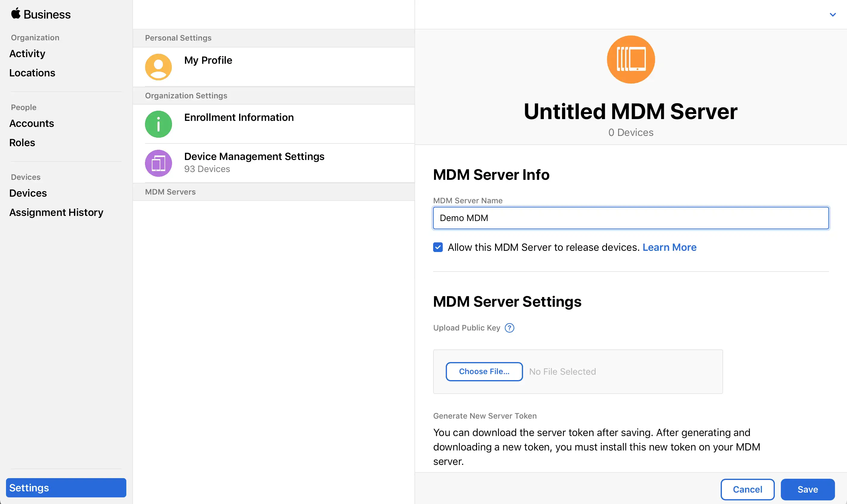Open Devices in the sidebar
Viewport: 847px width, 504px height.
[x=28, y=193]
